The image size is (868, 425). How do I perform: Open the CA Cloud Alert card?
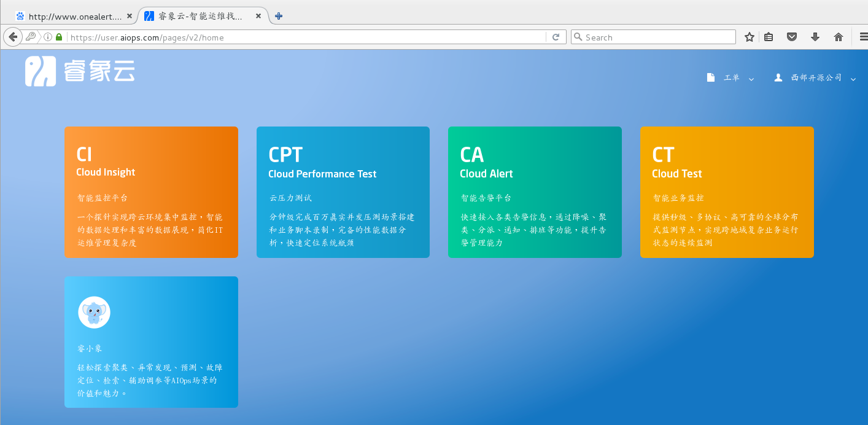(x=535, y=192)
